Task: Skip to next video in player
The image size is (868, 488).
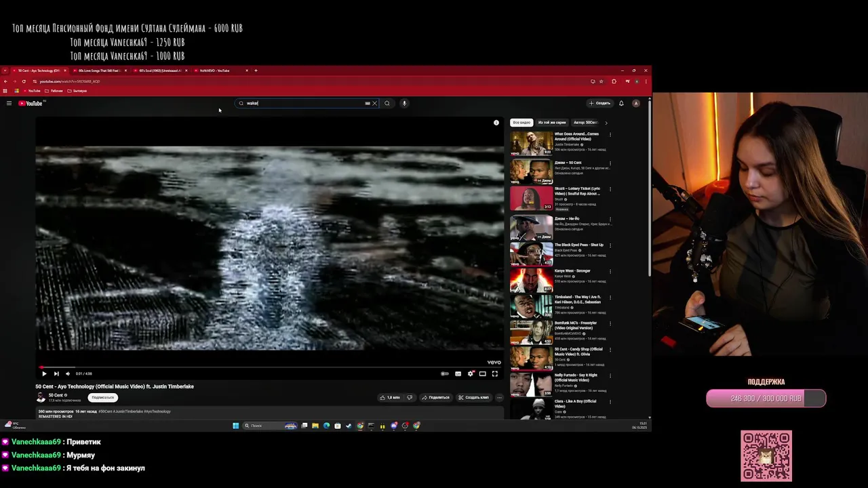Action: coord(56,373)
